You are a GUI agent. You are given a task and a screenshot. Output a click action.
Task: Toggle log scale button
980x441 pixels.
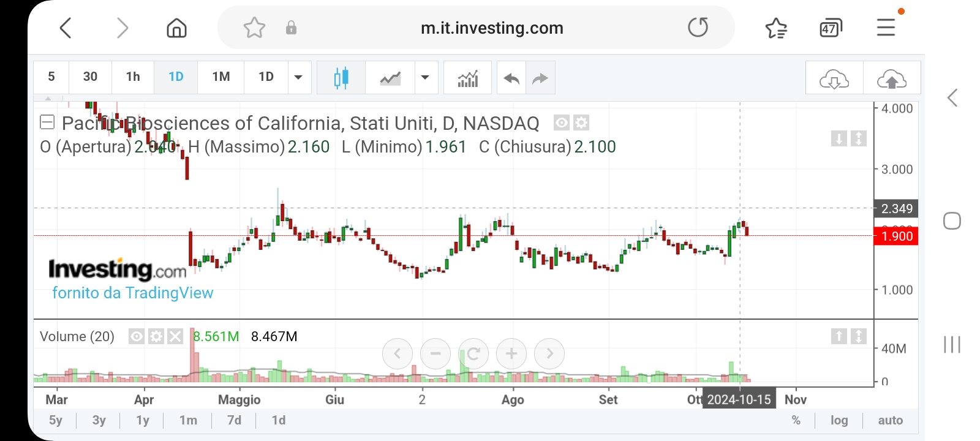tap(839, 420)
